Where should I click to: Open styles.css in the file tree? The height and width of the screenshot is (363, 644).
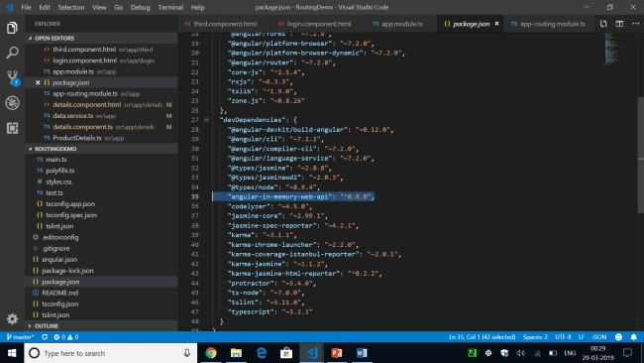tap(102, 181)
